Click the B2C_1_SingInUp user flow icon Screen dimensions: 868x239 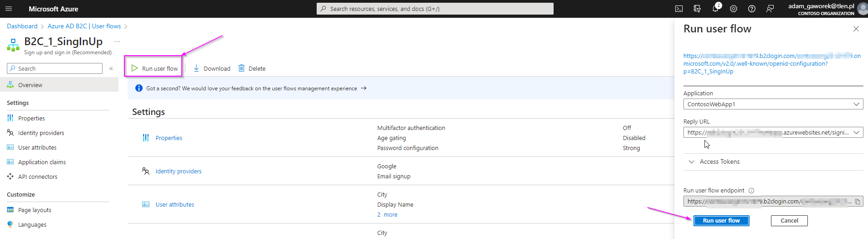[x=13, y=45]
